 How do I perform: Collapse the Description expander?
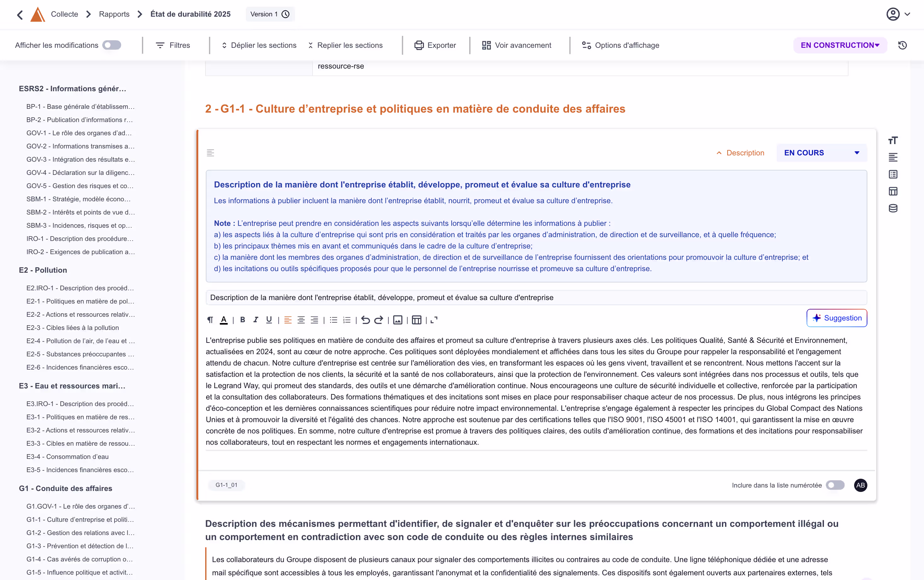pyautogui.click(x=740, y=153)
